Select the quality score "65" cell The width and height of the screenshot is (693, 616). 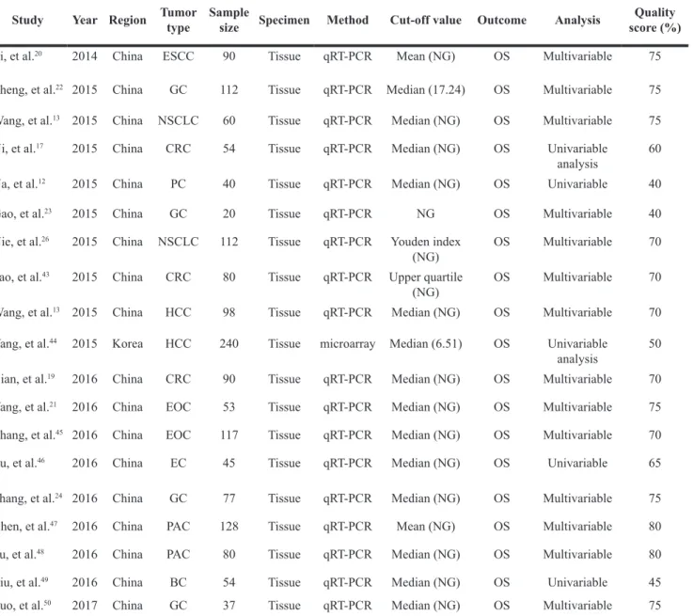coord(654,463)
